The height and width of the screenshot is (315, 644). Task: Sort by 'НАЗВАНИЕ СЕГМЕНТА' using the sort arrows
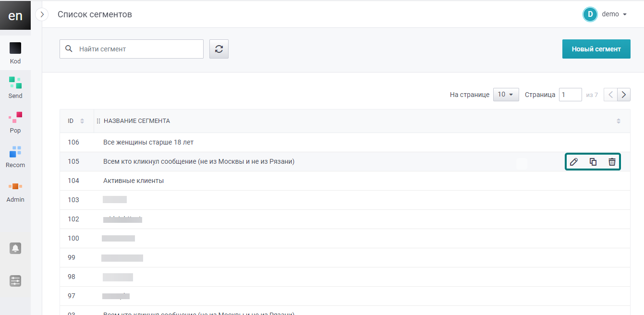(619, 121)
